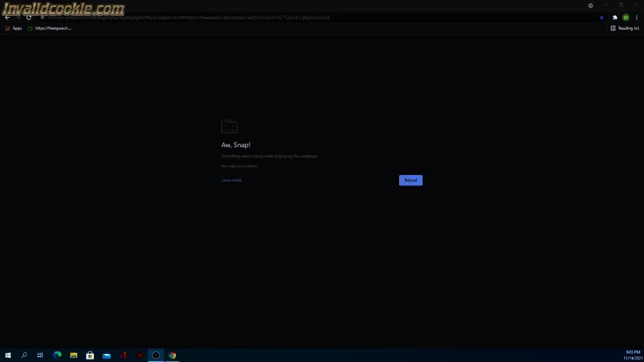Open the freespeech bookmark
The height and width of the screenshot is (362, 644).
tap(49, 28)
